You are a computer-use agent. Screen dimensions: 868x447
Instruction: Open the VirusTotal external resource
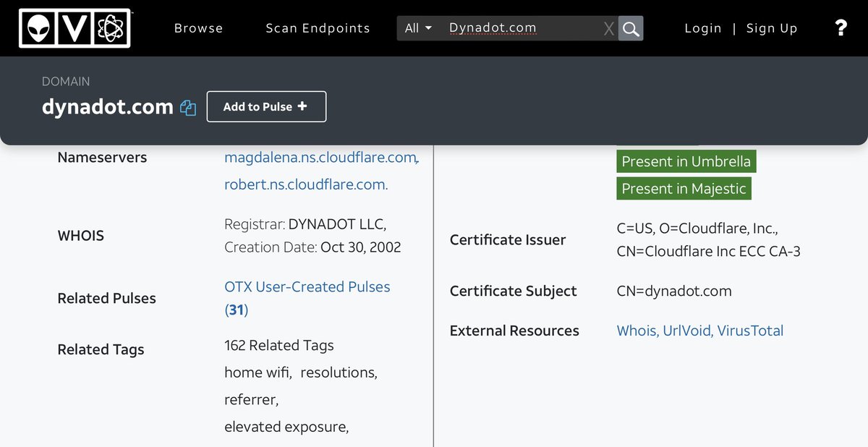coord(752,331)
